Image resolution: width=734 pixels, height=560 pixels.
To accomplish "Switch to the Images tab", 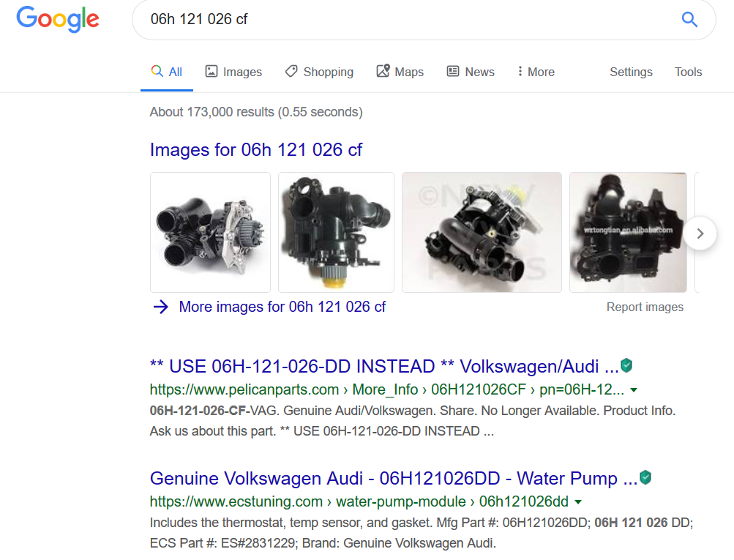I will coord(233,72).
